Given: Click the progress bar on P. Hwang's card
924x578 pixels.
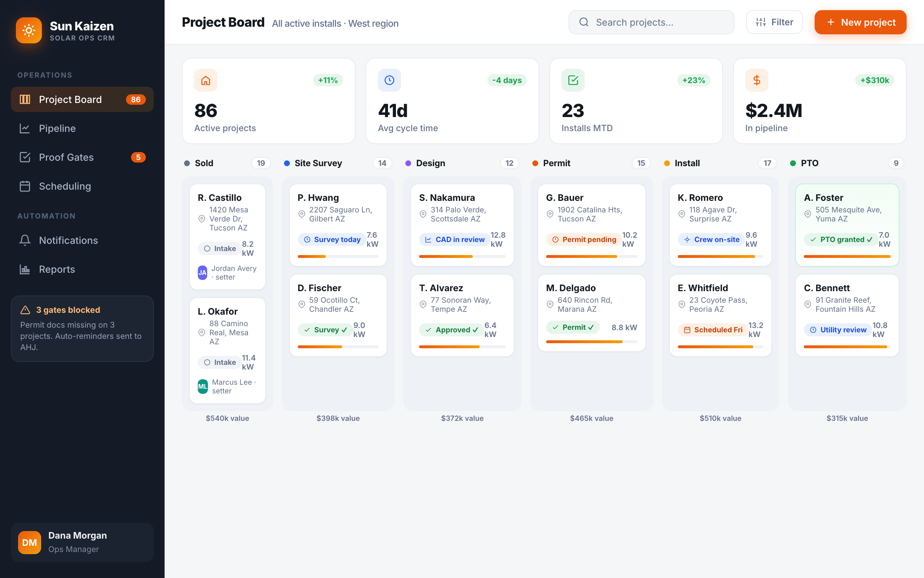Looking at the screenshot, I should tap(338, 256).
